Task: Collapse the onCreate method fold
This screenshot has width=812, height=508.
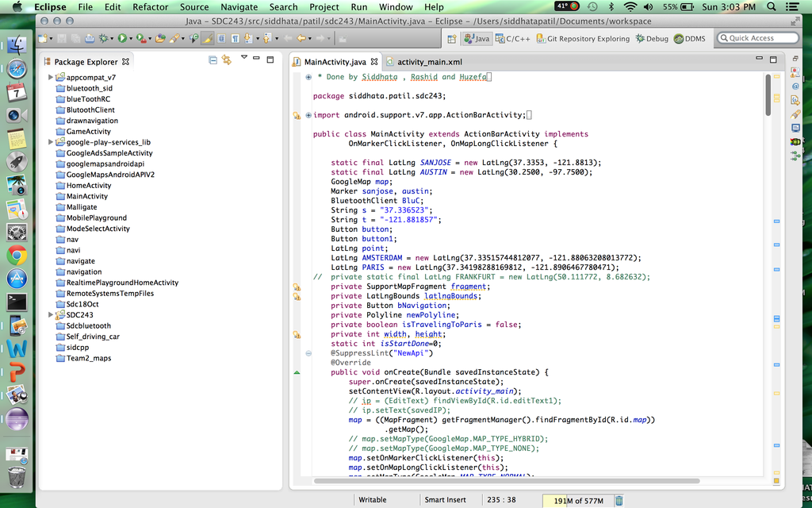Action: click(308, 353)
